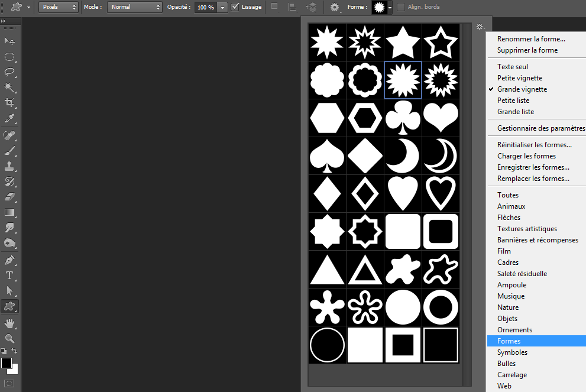Select the Move tool
Viewport: 586px width, 392px height.
(x=10, y=41)
